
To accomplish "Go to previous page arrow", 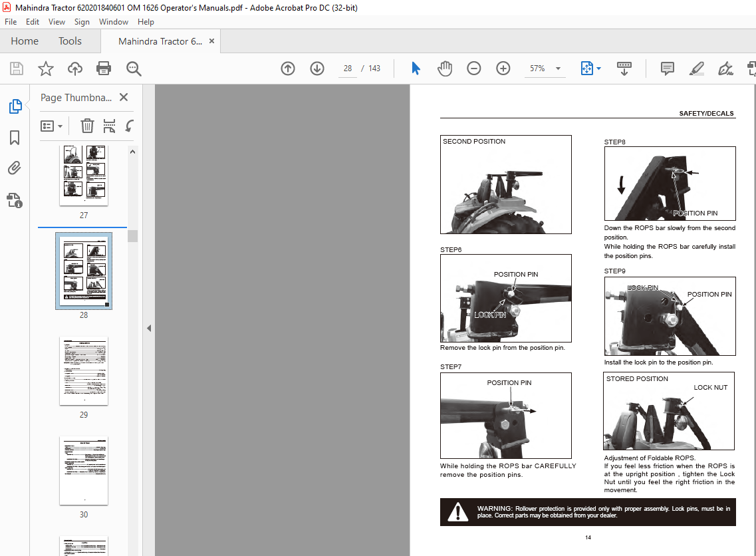I will [288, 69].
